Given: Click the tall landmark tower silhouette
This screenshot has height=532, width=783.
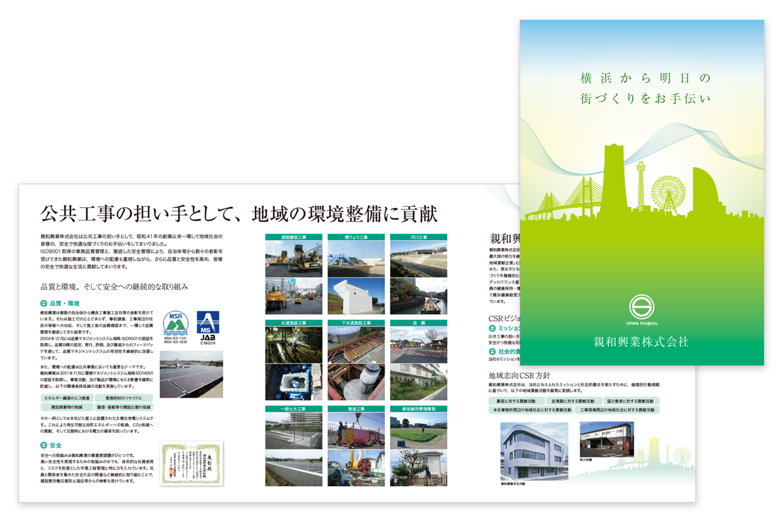Looking at the screenshot, I should [613, 178].
